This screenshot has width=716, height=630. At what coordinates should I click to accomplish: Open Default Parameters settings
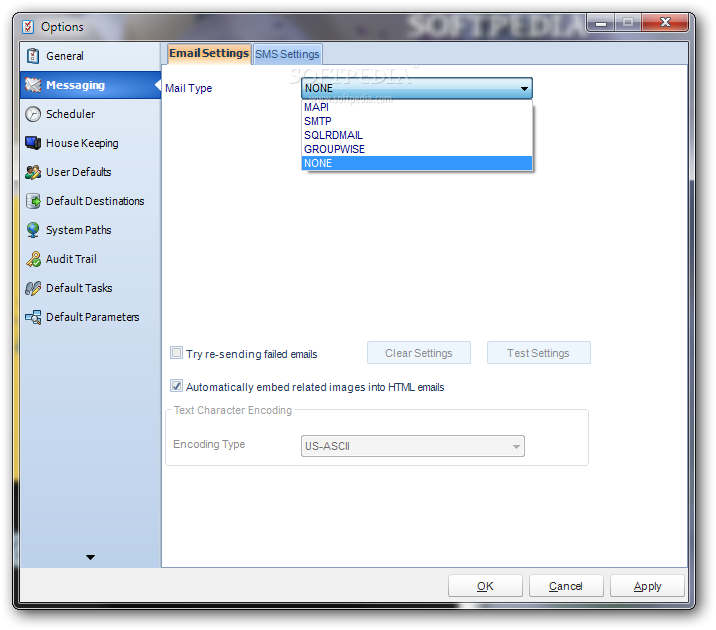click(x=90, y=317)
